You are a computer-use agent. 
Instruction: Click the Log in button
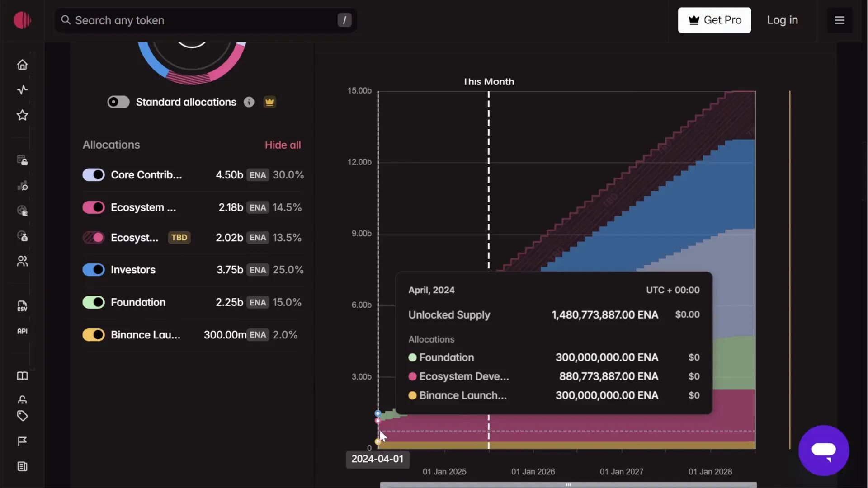click(x=783, y=20)
